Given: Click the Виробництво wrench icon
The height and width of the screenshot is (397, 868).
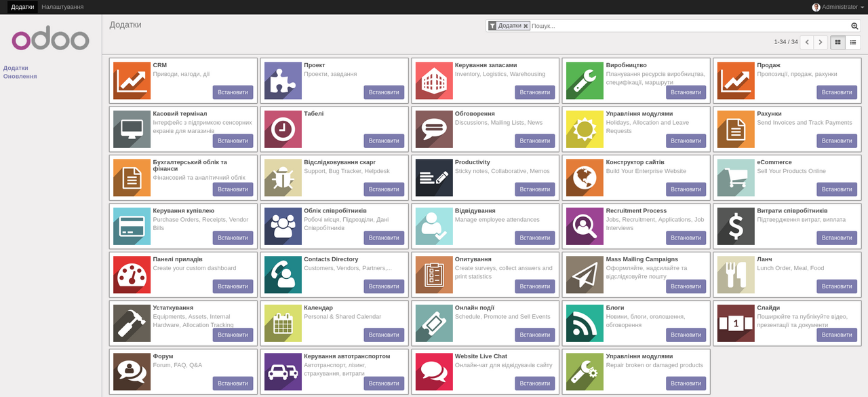Looking at the screenshot, I should point(585,81).
